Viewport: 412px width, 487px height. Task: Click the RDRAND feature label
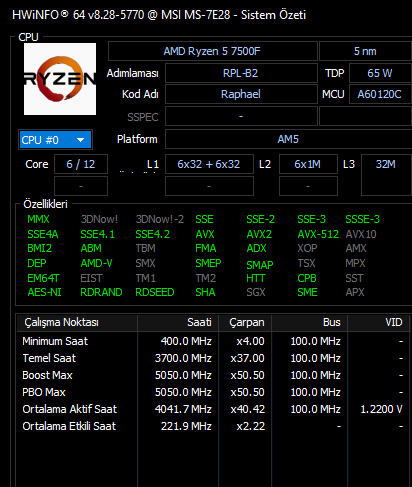[101, 292]
